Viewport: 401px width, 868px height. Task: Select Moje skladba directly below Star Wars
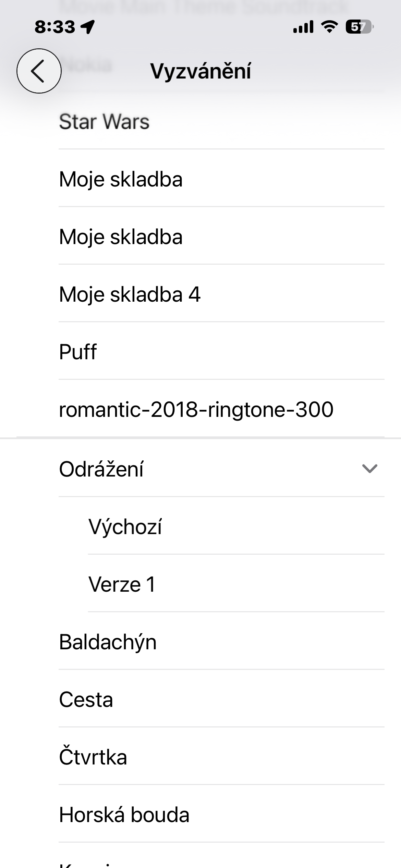click(121, 179)
